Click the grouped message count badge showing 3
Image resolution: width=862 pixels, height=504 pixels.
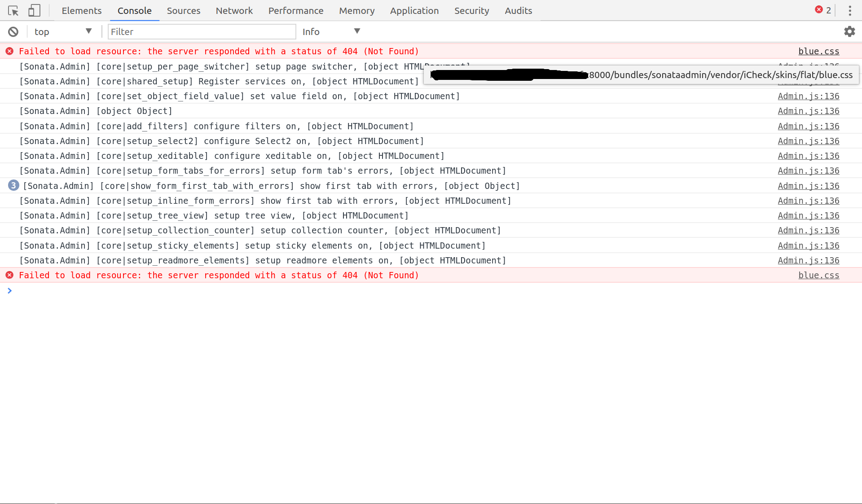pyautogui.click(x=13, y=185)
